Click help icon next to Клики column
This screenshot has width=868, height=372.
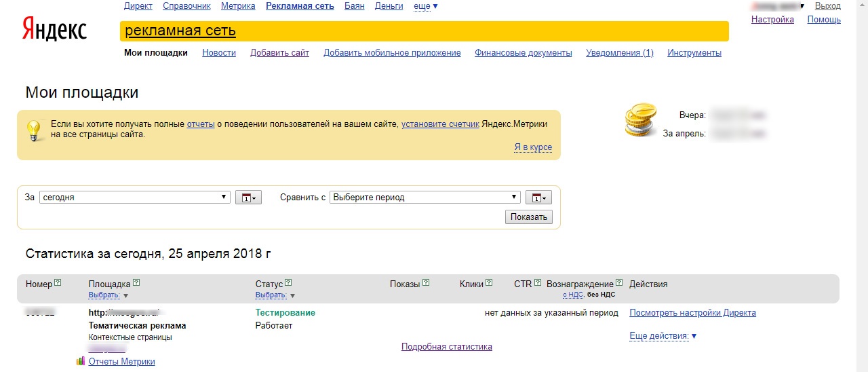pyautogui.click(x=489, y=283)
